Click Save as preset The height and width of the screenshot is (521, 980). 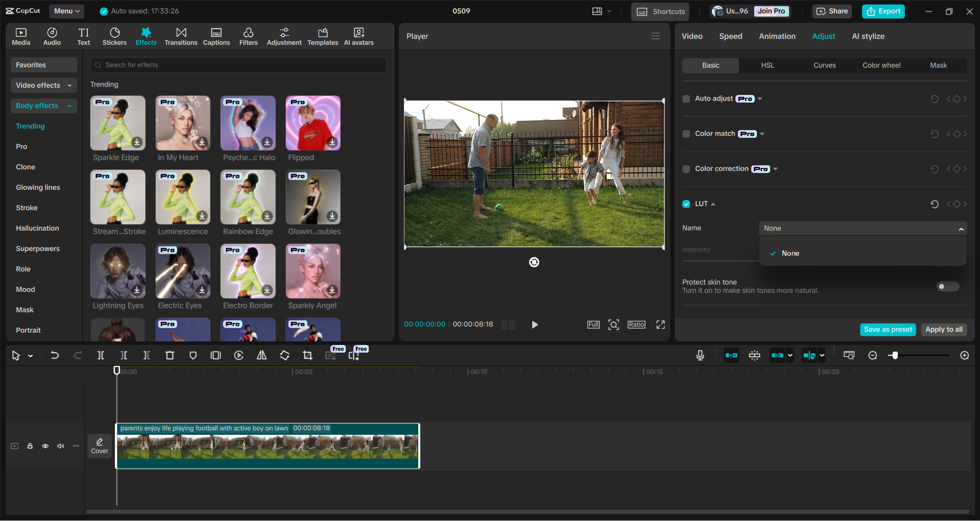[x=888, y=329]
